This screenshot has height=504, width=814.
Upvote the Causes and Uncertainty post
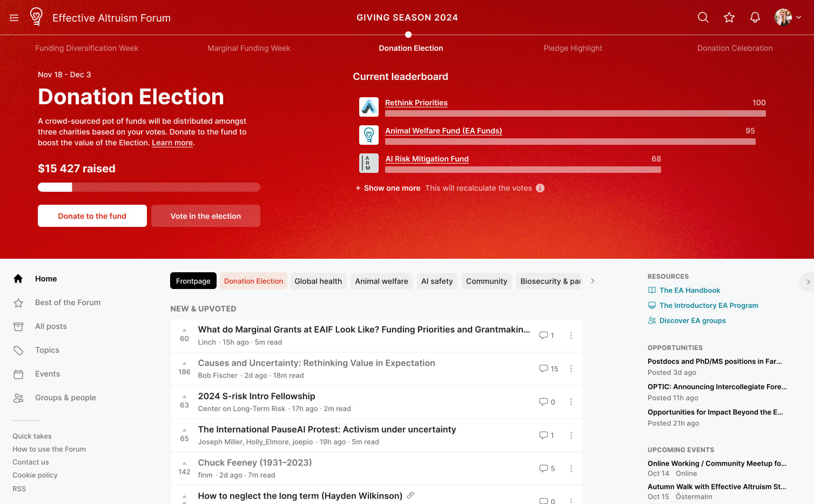(185, 364)
